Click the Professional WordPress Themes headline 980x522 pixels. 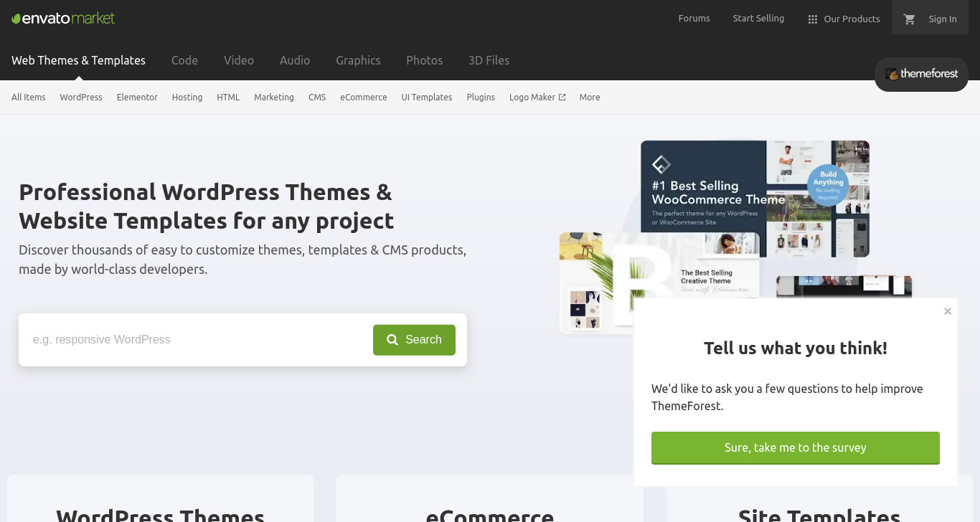pos(207,206)
